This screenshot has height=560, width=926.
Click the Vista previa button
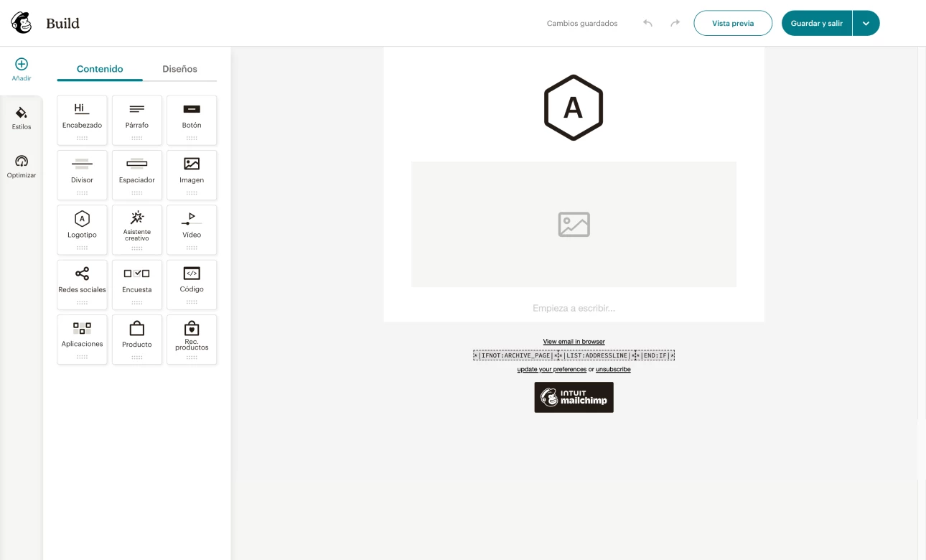tap(732, 23)
